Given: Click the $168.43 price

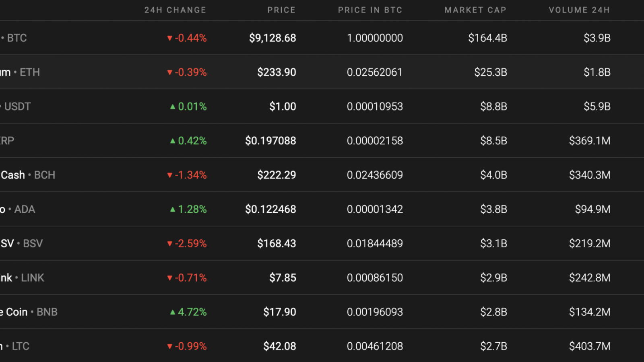Looking at the screenshot, I should pyautogui.click(x=277, y=243).
